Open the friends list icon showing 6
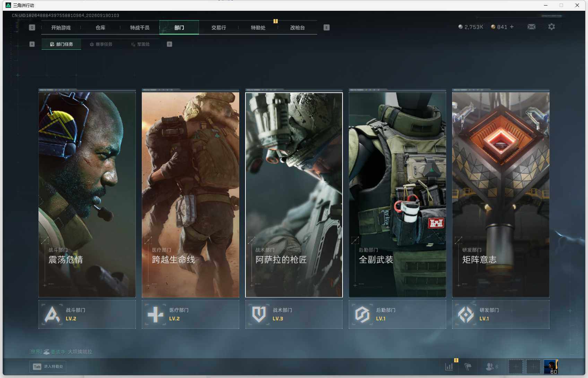The image size is (588, 378). pyautogui.click(x=492, y=367)
